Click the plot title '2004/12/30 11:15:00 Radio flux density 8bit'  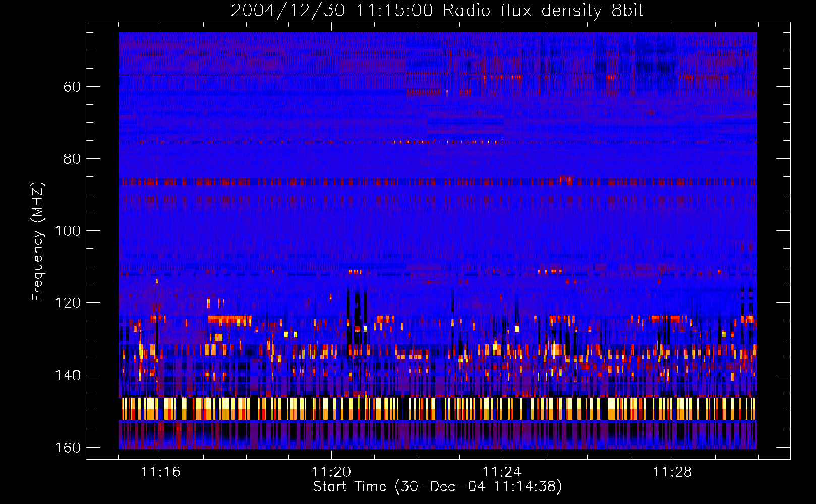coord(437,11)
